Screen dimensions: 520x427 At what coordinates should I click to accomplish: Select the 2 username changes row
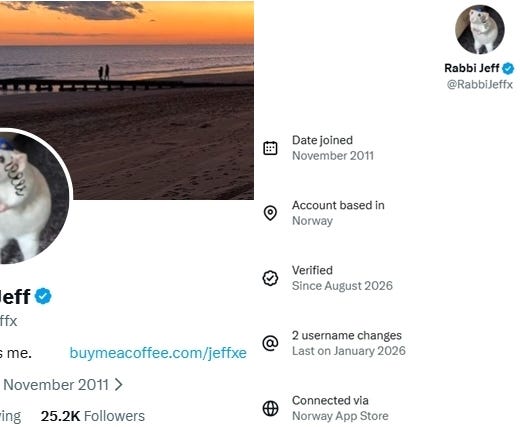(334, 343)
